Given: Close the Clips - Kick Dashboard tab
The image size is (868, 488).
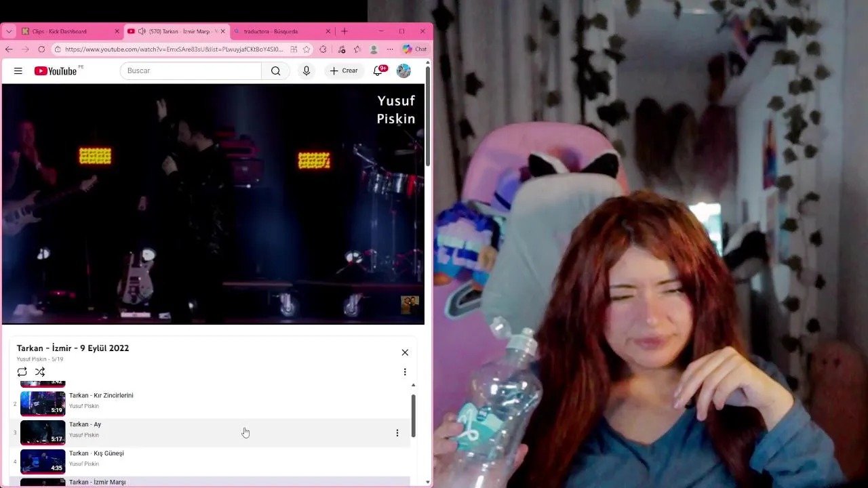Looking at the screenshot, I should (x=117, y=31).
